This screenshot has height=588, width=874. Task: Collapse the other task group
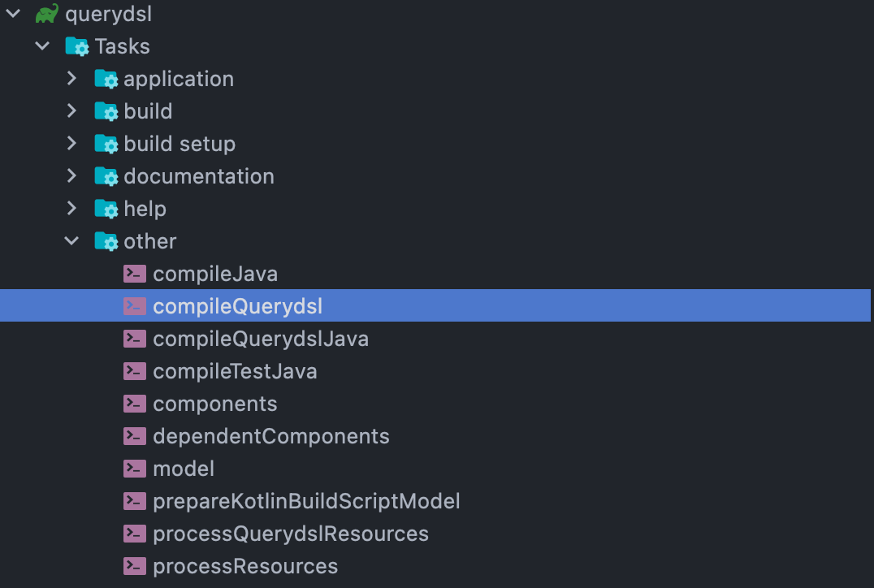pyautogui.click(x=71, y=240)
